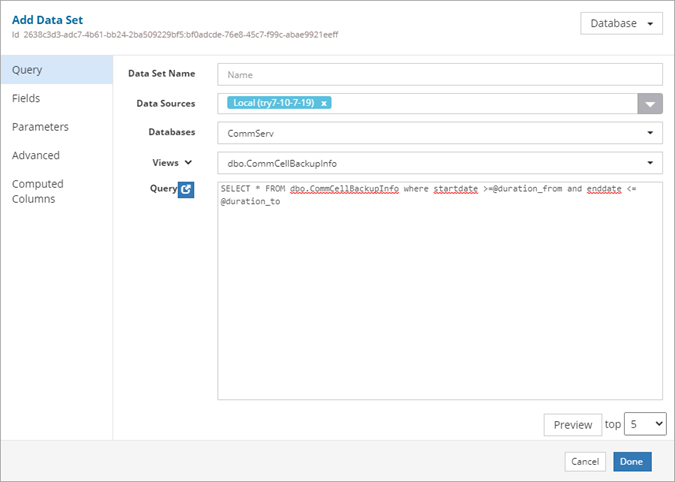Open the Parameters tab
Image resolution: width=675 pixels, height=482 pixels.
pyautogui.click(x=40, y=127)
